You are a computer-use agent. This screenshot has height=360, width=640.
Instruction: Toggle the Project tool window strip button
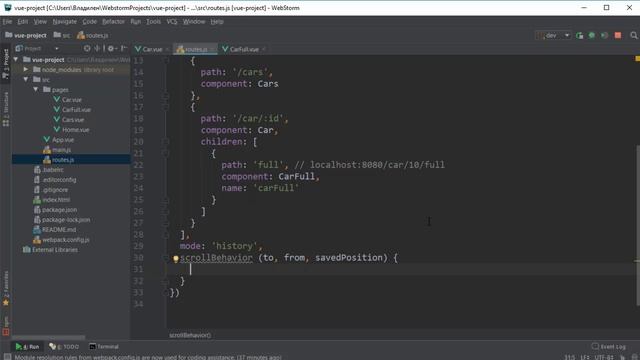pos(6,64)
